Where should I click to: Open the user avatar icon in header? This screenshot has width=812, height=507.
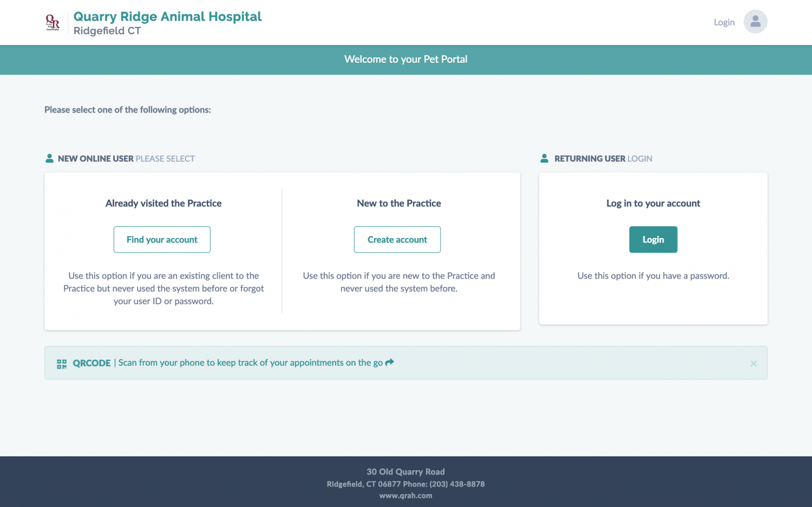[x=755, y=22]
